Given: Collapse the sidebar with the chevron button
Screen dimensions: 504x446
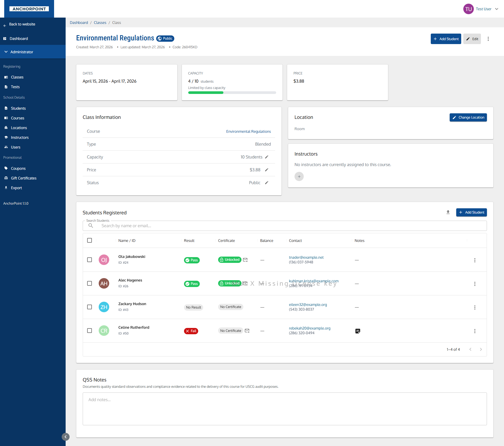Looking at the screenshot, I should coord(66,437).
